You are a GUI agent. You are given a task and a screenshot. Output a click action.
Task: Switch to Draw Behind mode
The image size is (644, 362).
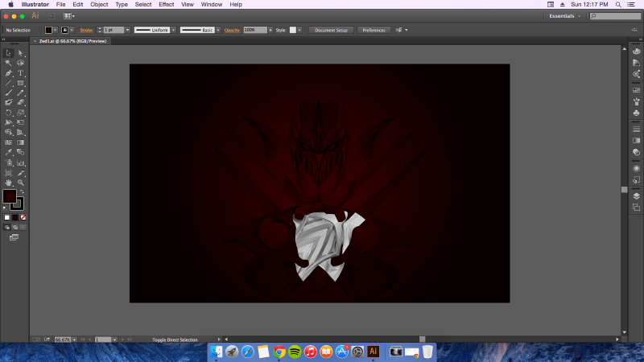pyautogui.click(x=15, y=227)
